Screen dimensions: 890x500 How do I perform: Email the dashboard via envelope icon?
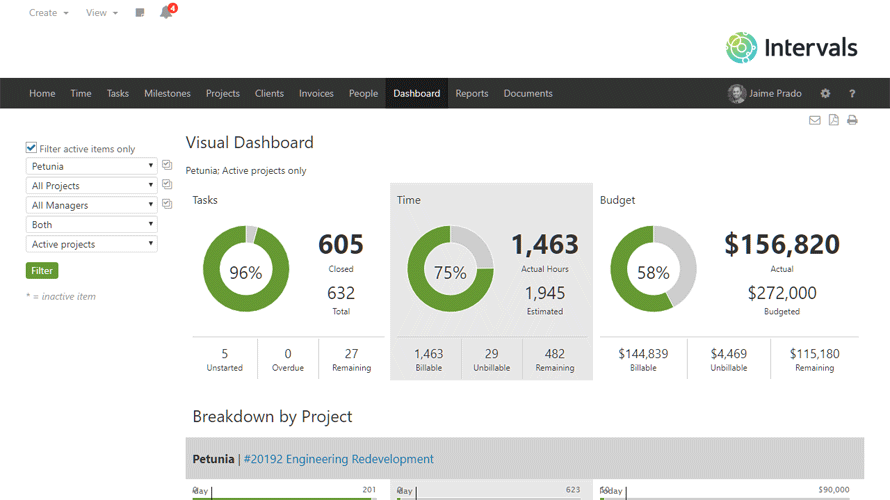[x=815, y=120]
